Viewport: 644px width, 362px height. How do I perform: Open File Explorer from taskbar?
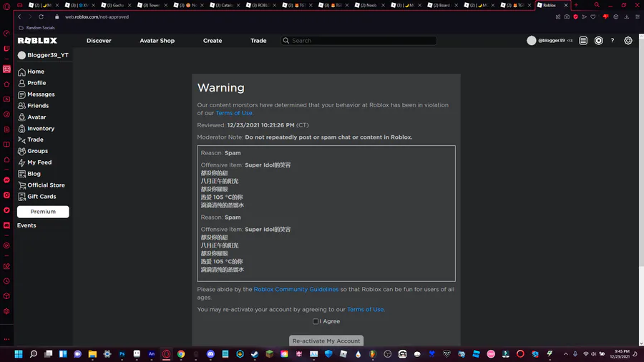(92, 354)
